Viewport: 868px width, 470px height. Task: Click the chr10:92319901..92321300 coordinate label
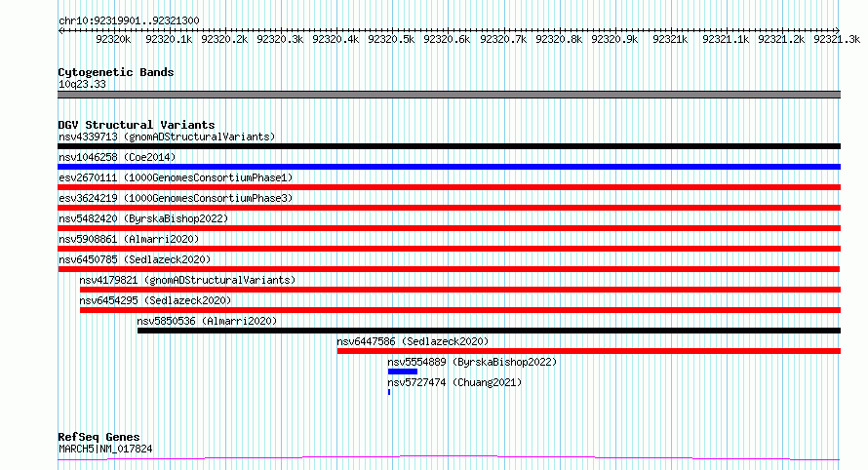(x=129, y=20)
